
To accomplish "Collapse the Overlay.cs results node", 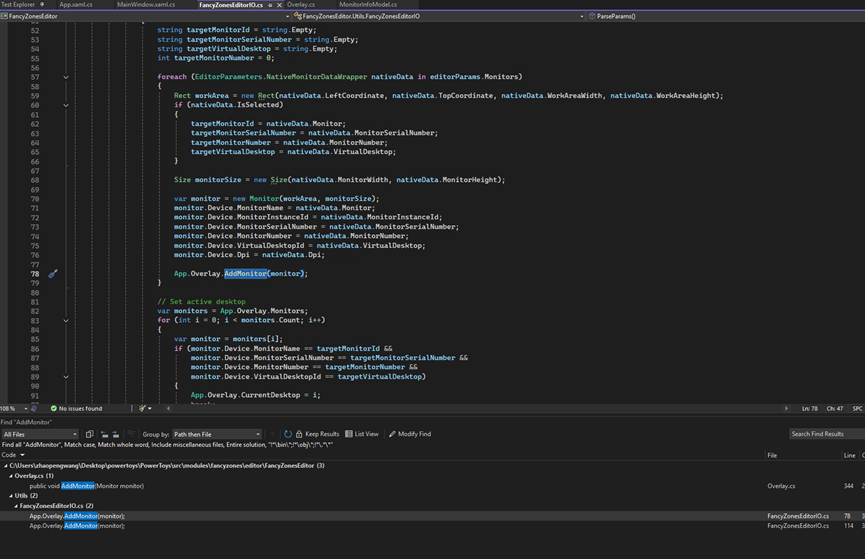I will 12,476.
